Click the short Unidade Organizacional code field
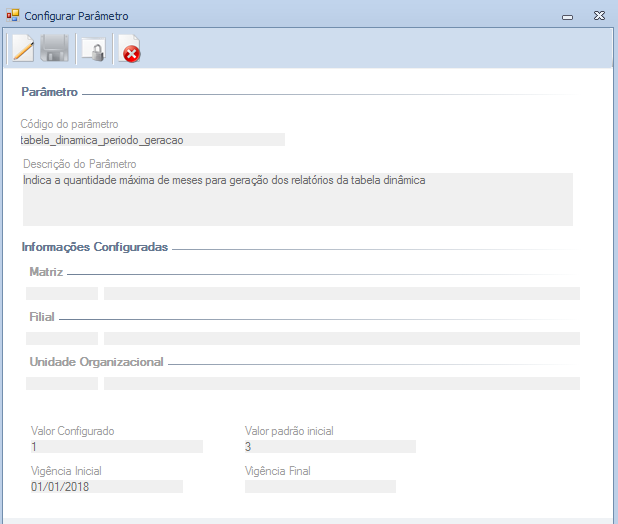Viewport: 618px width, 524px height. click(62, 383)
